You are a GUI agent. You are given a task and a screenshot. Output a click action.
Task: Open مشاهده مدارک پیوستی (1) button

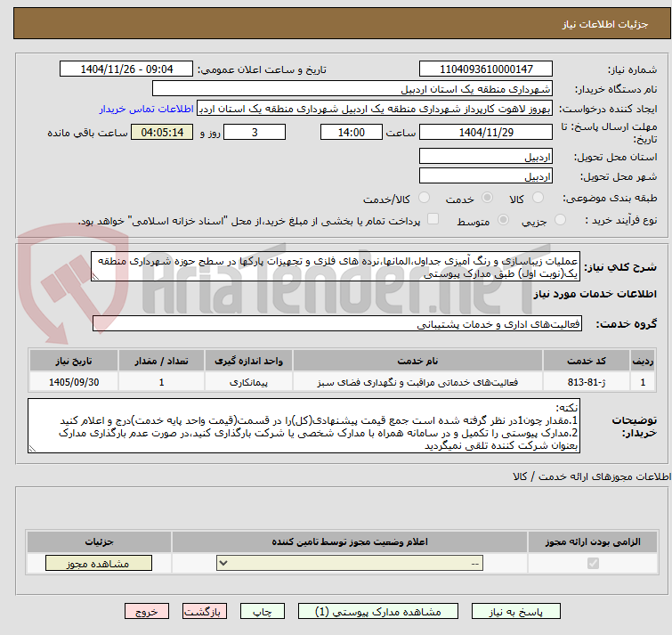pos(378,612)
